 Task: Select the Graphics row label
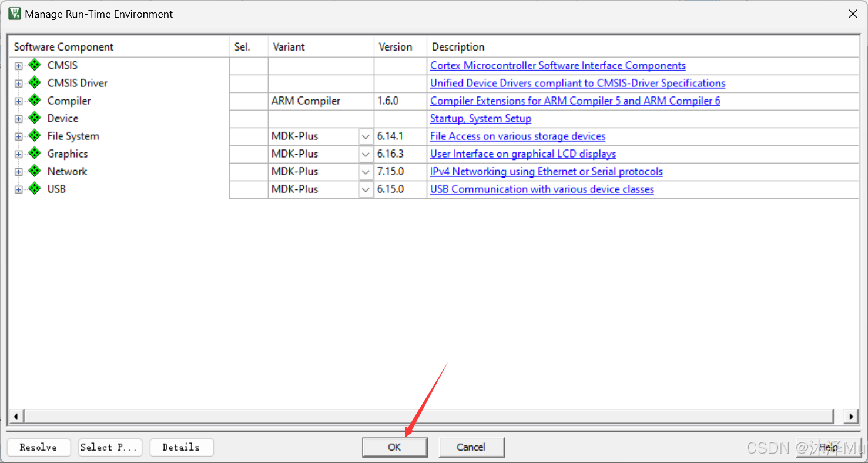tap(68, 154)
